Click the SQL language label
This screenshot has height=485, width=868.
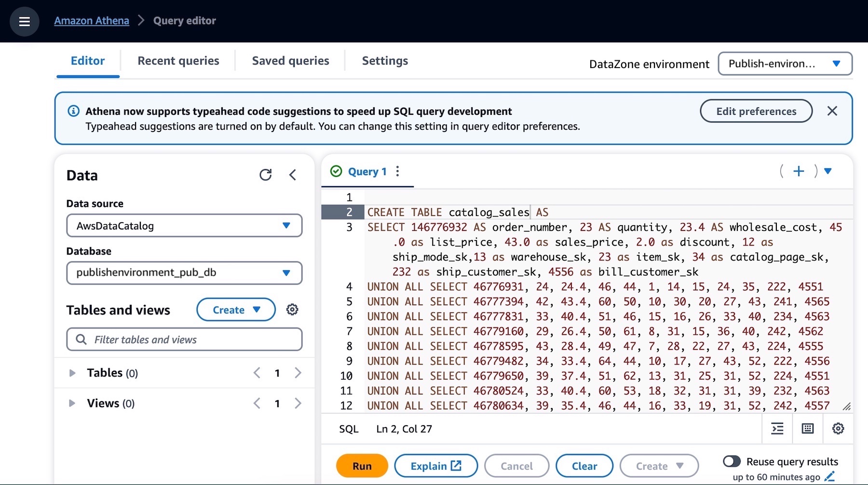(x=349, y=429)
